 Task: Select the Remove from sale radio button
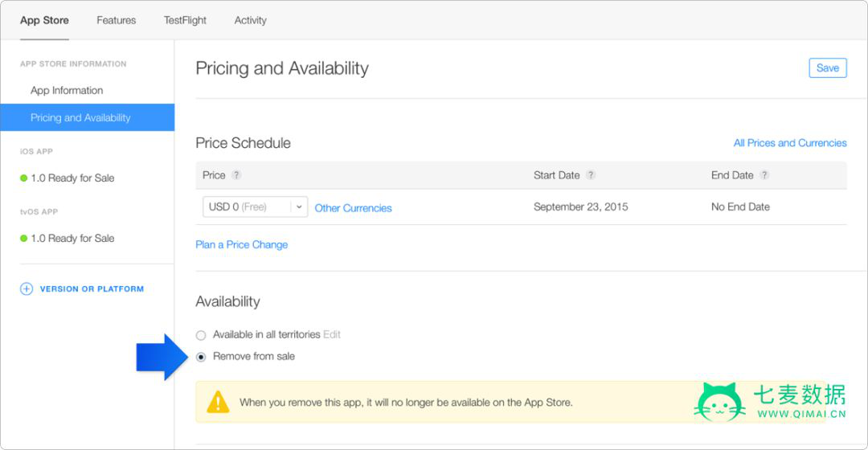click(201, 357)
